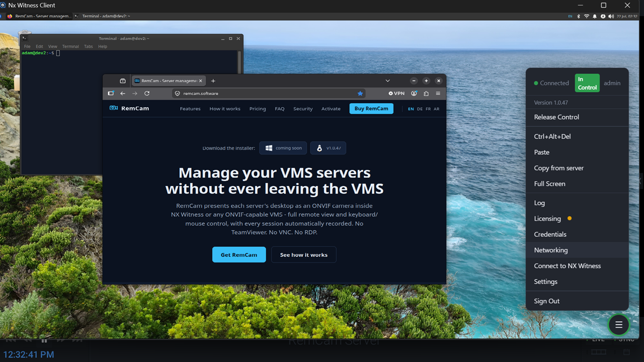Viewport: 644px width, 362px height.
Task: Click the Get RemCam button
Action: [x=239, y=255]
